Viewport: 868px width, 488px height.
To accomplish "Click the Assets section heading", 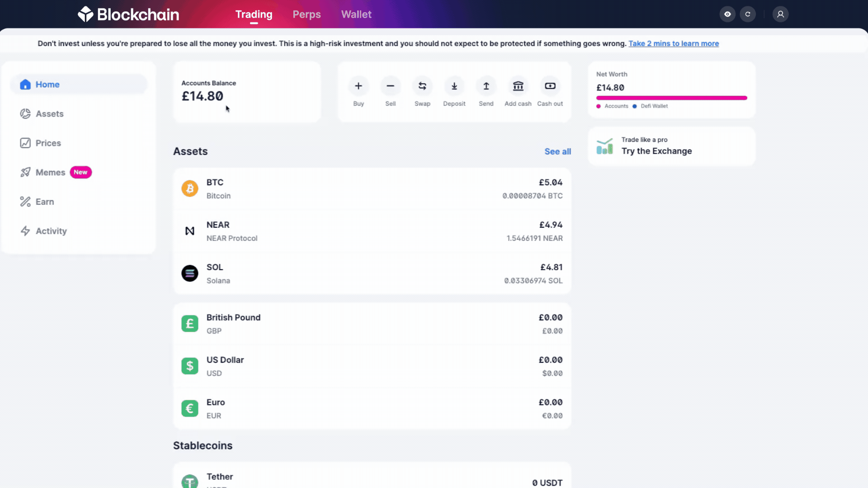I will coord(190,151).
